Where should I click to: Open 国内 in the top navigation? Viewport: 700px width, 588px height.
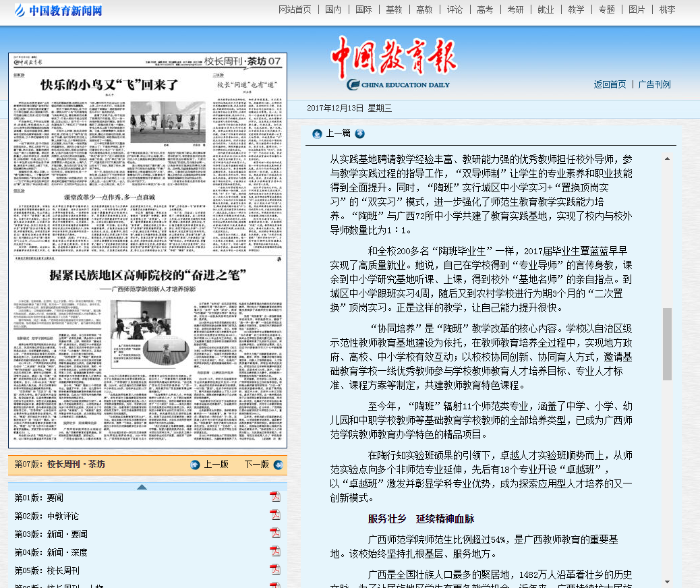pos(333,10)
